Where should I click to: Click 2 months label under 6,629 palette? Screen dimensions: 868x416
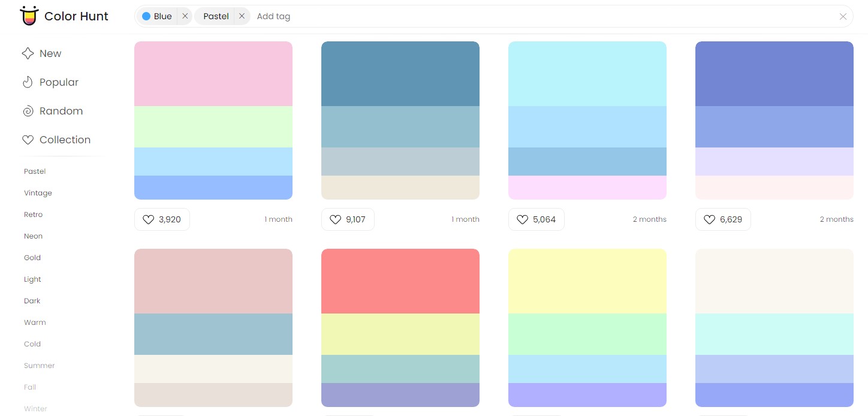[x=836, y=219]
